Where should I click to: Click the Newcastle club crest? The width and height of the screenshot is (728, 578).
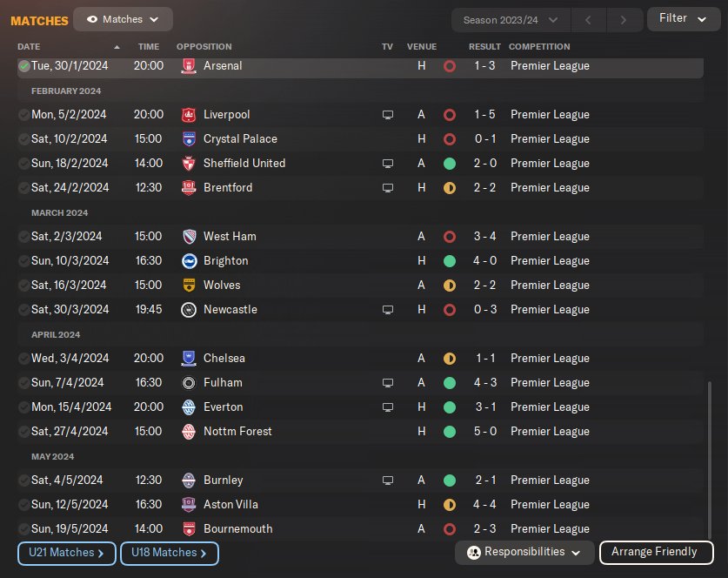pos(188,310)
